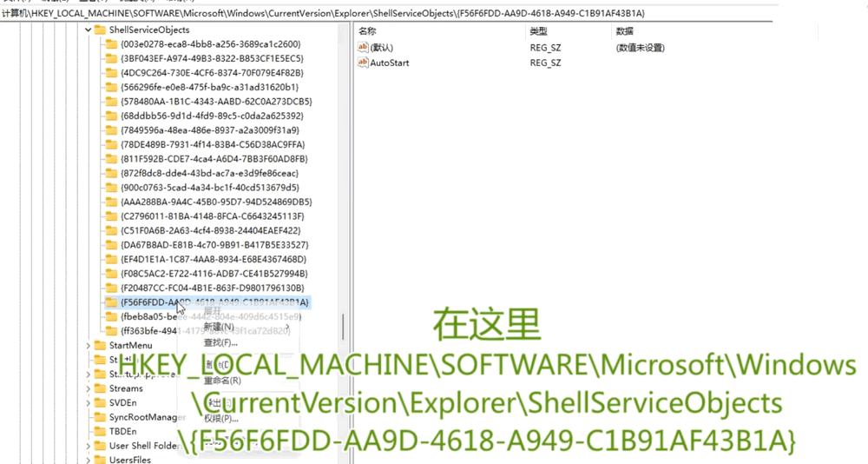Click folder icon of {68ddbb56-9d1d-4fd9-89c5-c0da2a625392}
The height and width of the screenshot is (464, 868).
pos(111,116)
